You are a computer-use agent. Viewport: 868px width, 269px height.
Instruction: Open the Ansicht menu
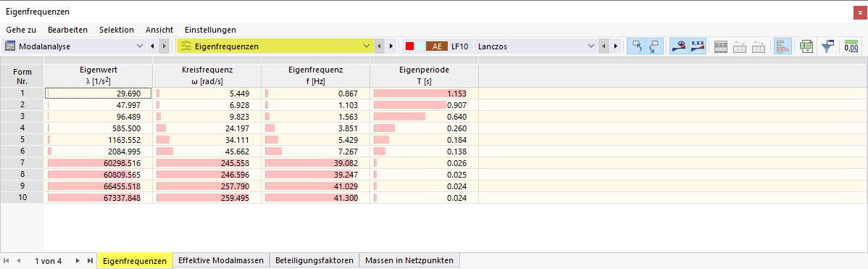pyautogui.click(x=159, y=29)
